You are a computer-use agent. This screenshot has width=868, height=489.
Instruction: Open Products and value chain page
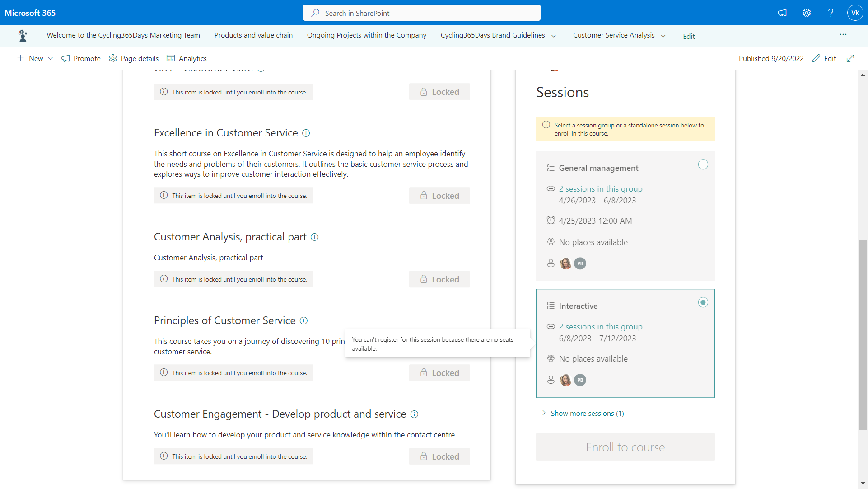[x=253, y=35]
